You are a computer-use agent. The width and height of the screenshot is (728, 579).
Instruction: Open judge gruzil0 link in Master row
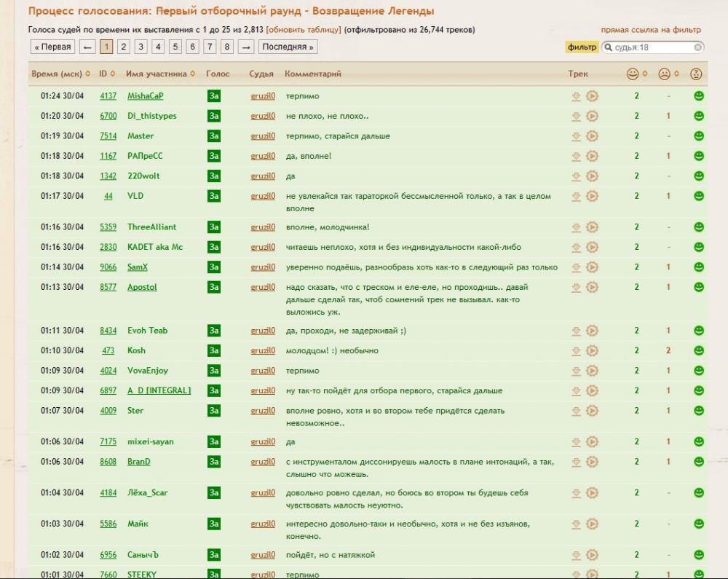263,136
